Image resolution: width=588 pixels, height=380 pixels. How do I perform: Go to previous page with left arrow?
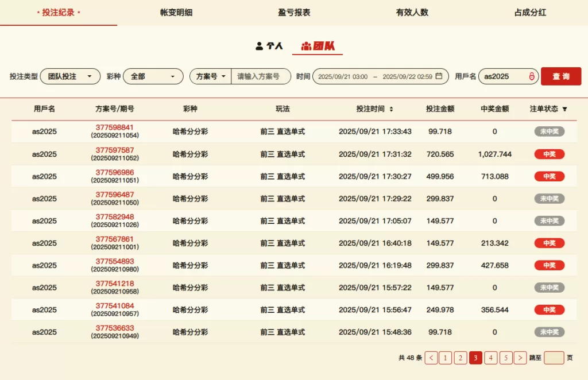click(431, 358)
